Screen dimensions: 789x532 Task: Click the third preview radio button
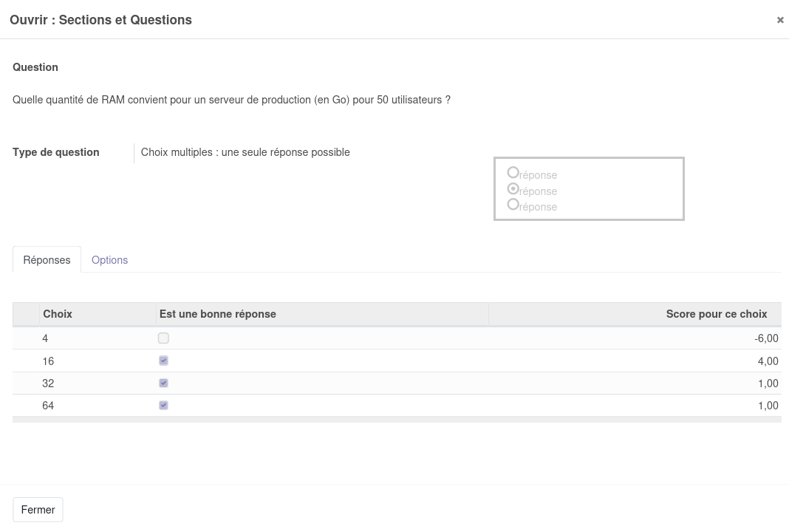click(513, 205)
